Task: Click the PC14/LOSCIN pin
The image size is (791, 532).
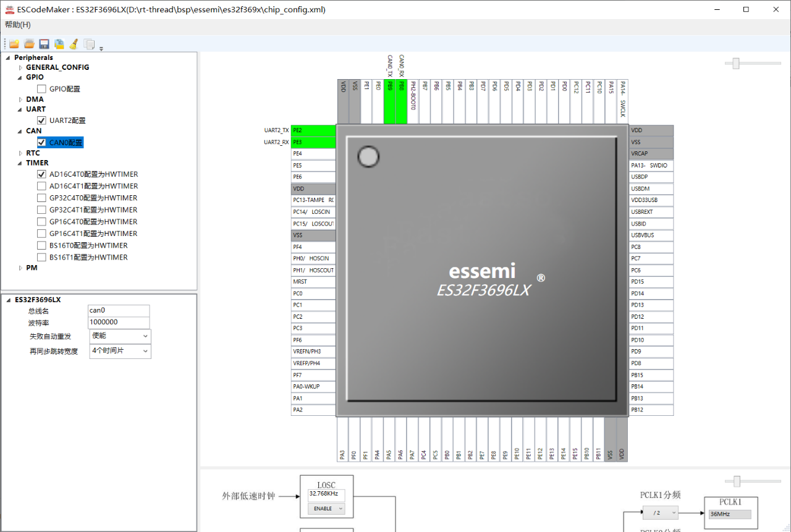Action: [313, 212]
